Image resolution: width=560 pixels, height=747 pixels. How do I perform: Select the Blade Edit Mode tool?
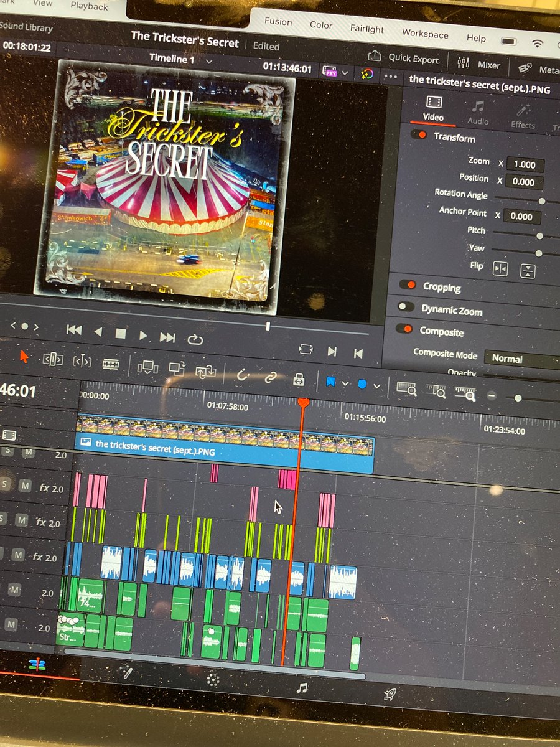[111, 363]
